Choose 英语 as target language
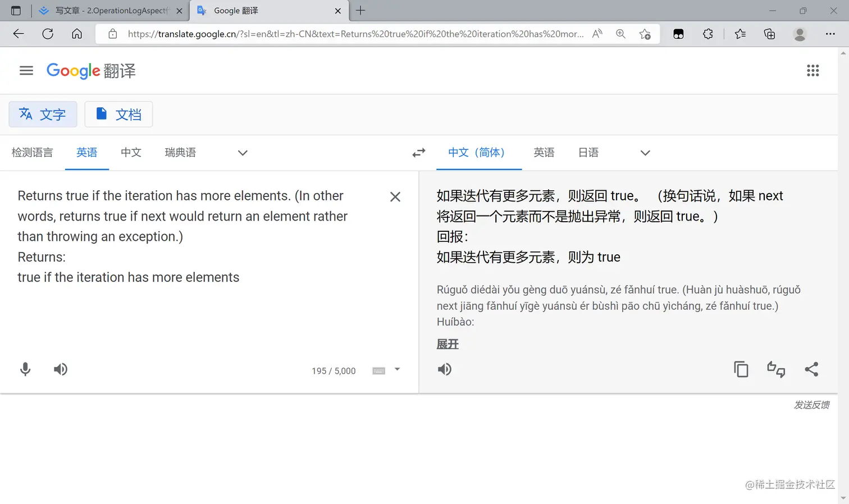Image resolution: width=849 pixels, height=504 pixels. click(x=544, y=153)
